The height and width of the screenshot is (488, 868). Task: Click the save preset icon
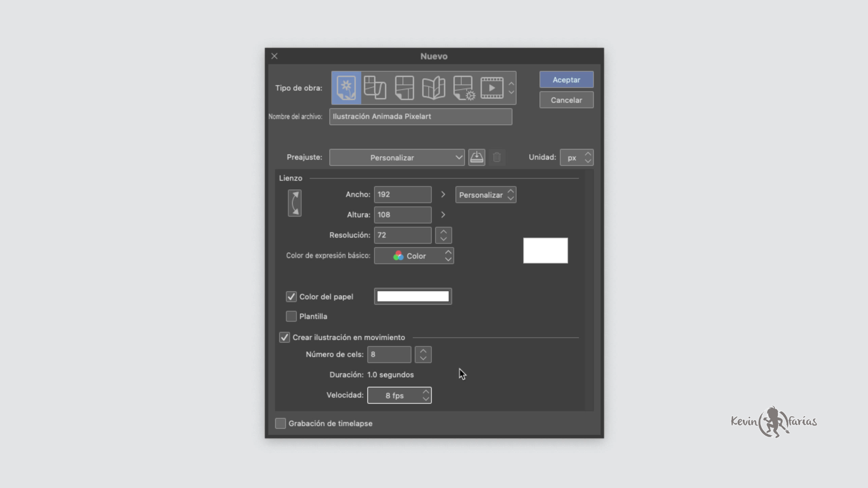pos(476,157)
